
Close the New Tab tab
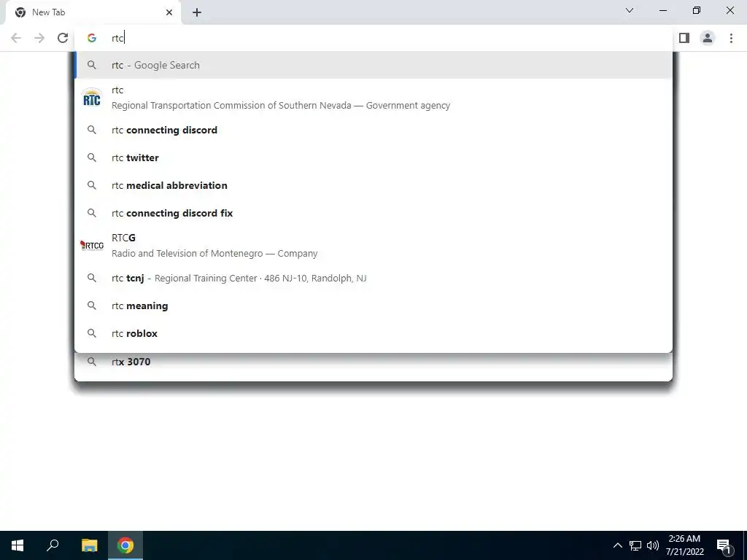pos(169,12)
